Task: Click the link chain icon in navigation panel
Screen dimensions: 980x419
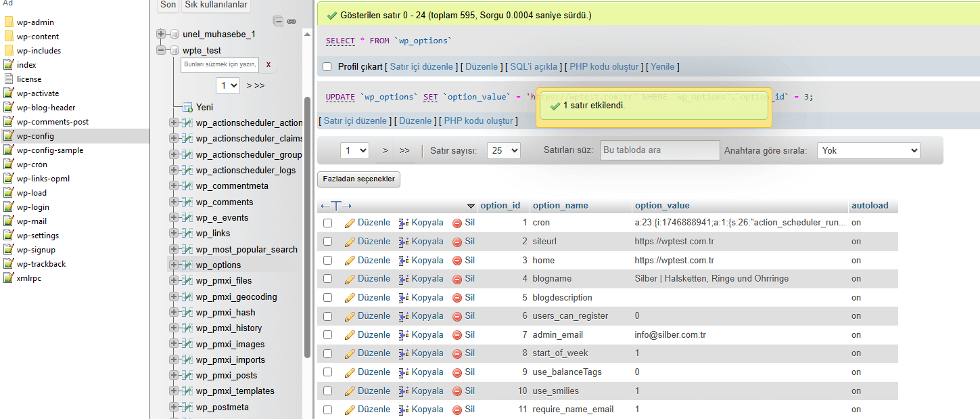Action: coord(291,21)
